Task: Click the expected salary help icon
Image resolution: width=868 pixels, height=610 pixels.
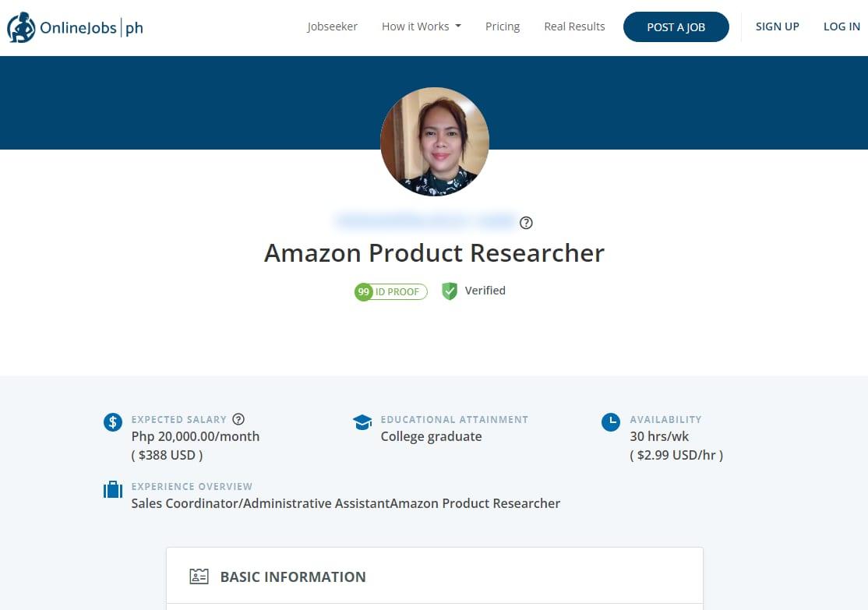Action: [x=238, y=419]
